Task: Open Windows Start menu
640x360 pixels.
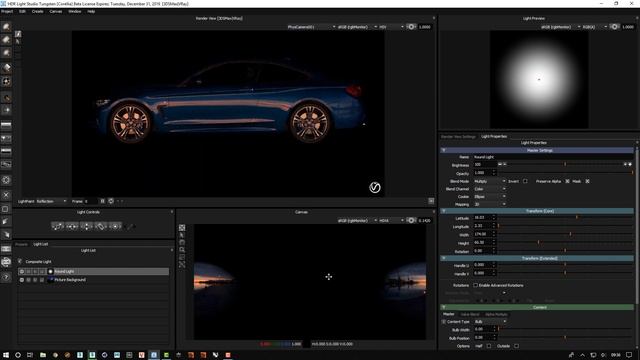Action: coord(6,355)
